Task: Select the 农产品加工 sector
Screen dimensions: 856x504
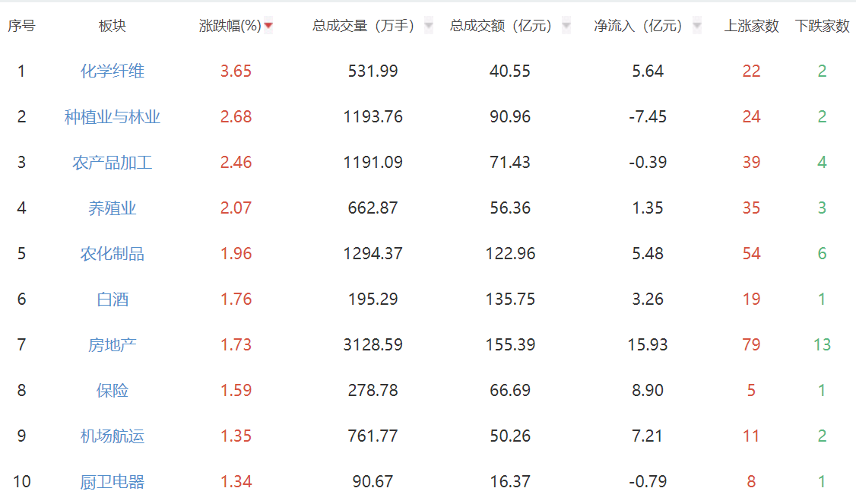Action: pyautogui.click(x=113, y=163)
